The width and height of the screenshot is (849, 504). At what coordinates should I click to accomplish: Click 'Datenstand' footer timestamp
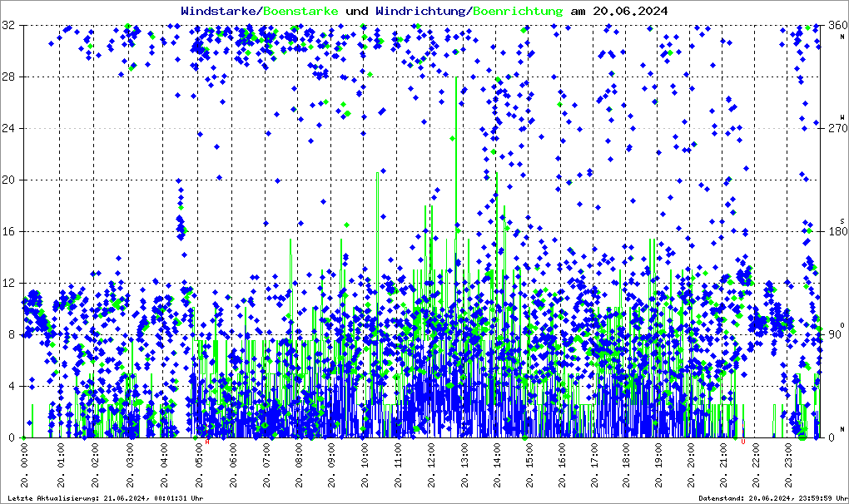pyautogui.click(x=772, y=498)
